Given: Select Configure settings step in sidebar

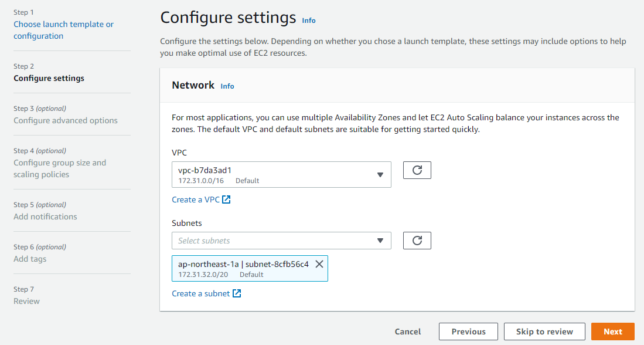Looking at the screenshot, I should coord(49,78).
